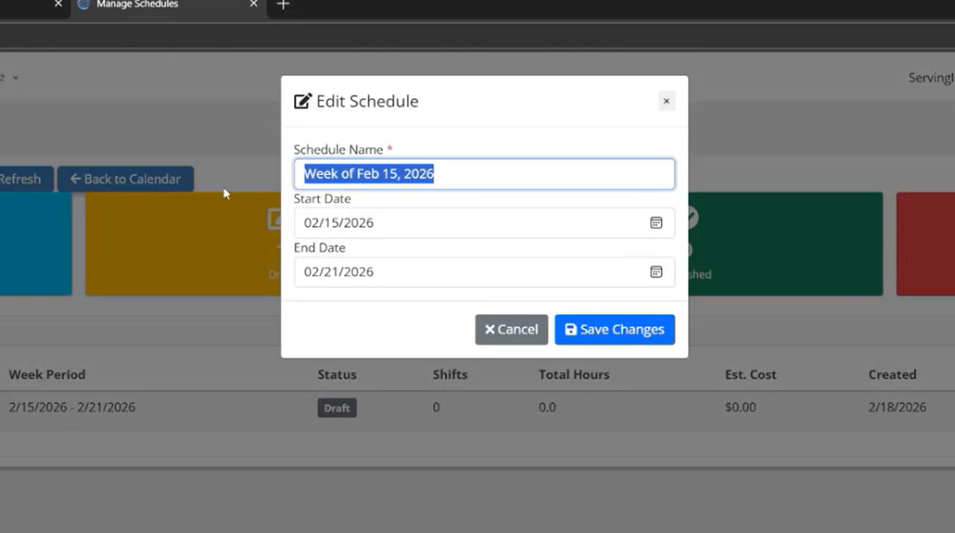
Task: Click the Start Date field 02/15/2026
Action: pos(470,223)
